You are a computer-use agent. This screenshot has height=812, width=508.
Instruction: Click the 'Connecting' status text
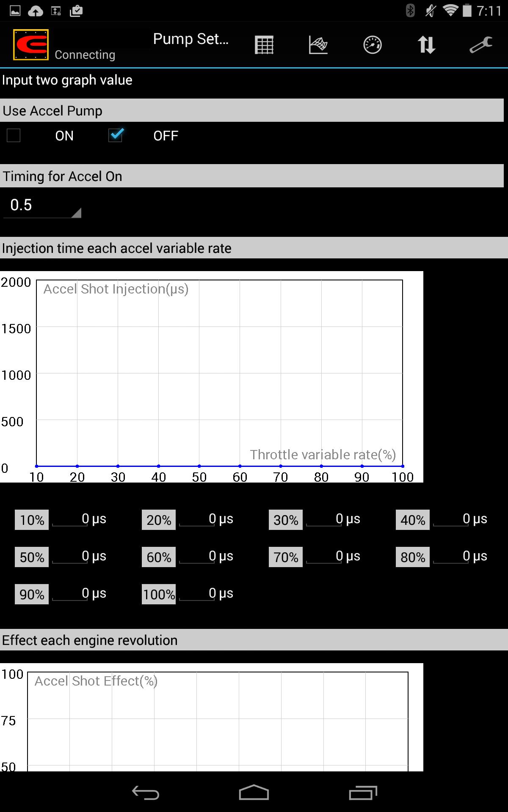(85, 55)
